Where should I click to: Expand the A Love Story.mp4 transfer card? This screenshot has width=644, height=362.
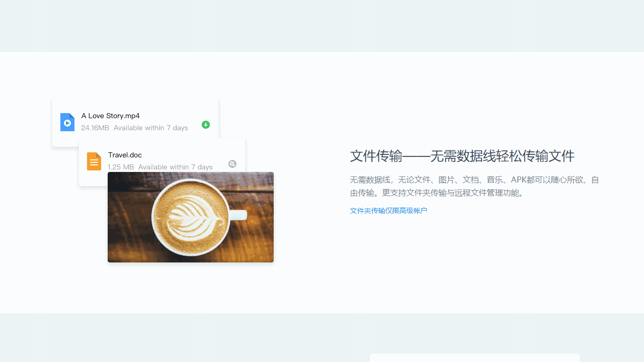tap(135, 122)
